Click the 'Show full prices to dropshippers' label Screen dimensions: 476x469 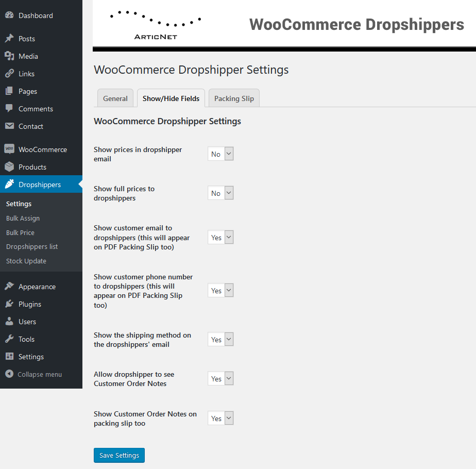coord(124,193)
